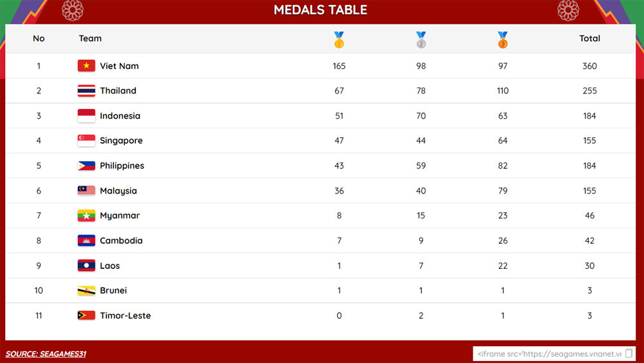Image resolution: width=644 pixels, height=363 pixels.
Task: Select the Myanmar team name
Action: pos(120,215)
